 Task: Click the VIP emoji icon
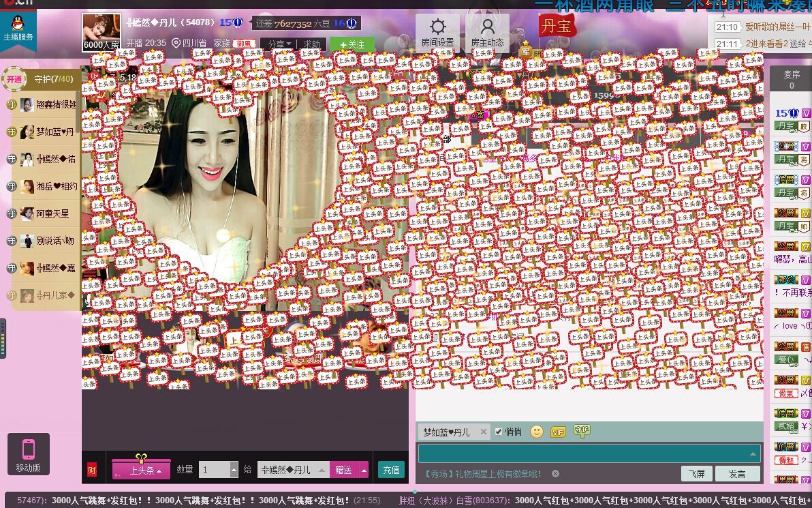point(558,432)
